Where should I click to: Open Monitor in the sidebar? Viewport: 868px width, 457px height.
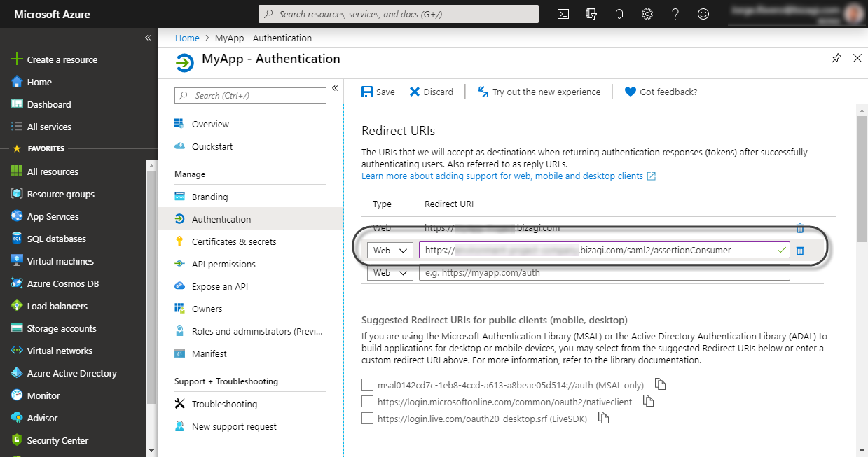[43, 395]
